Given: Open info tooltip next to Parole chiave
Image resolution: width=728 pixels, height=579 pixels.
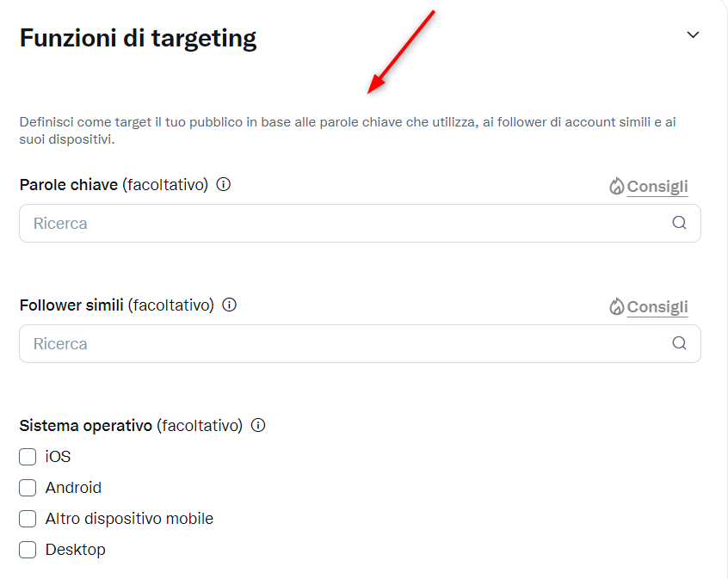Looking at the screenshot, I should 224,184.
